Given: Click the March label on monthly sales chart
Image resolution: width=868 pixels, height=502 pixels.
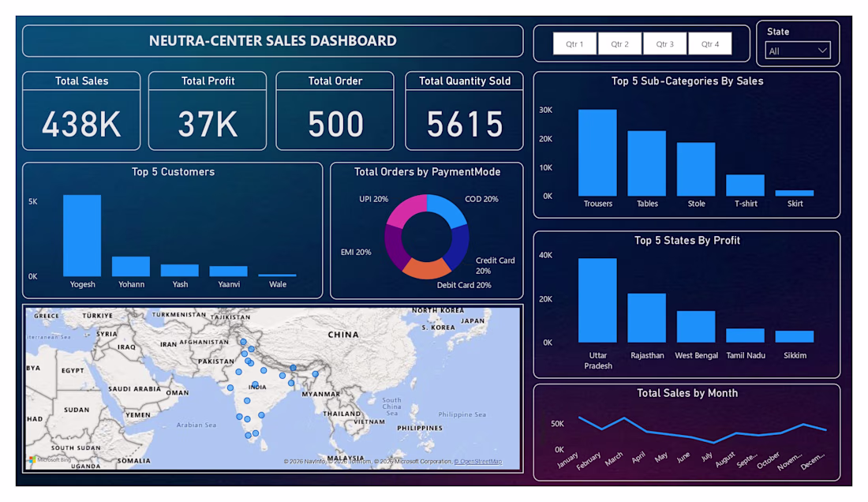Looking at the screenshot, I should tap(614, 459).
